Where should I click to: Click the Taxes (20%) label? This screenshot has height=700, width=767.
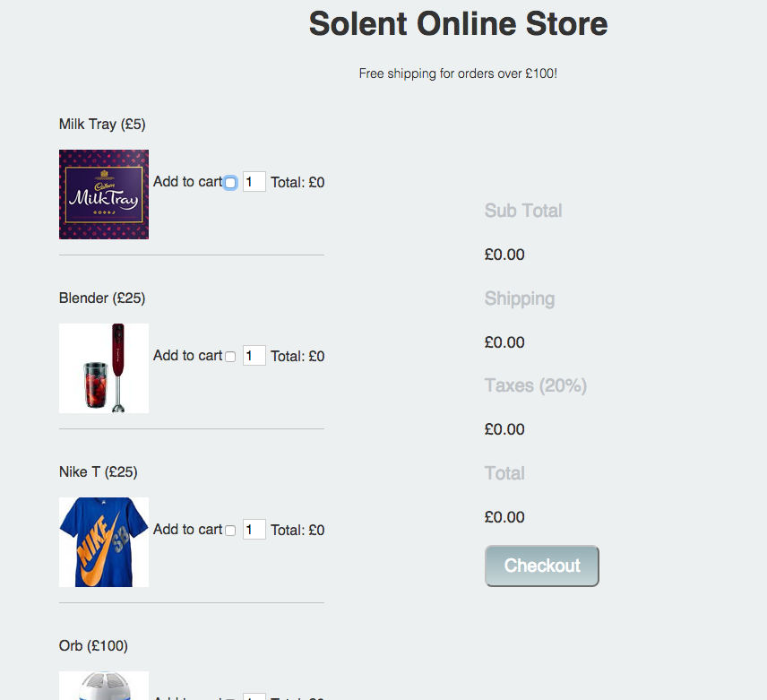(535, 385)
